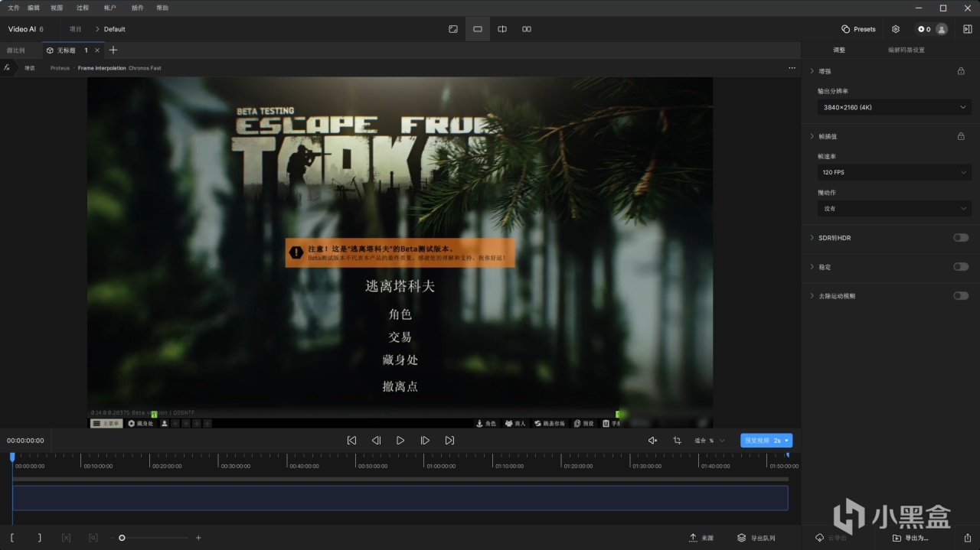Set the trim out-point bracket
Image resolution: width=980 pixels, height=550 pixels.
40,538
